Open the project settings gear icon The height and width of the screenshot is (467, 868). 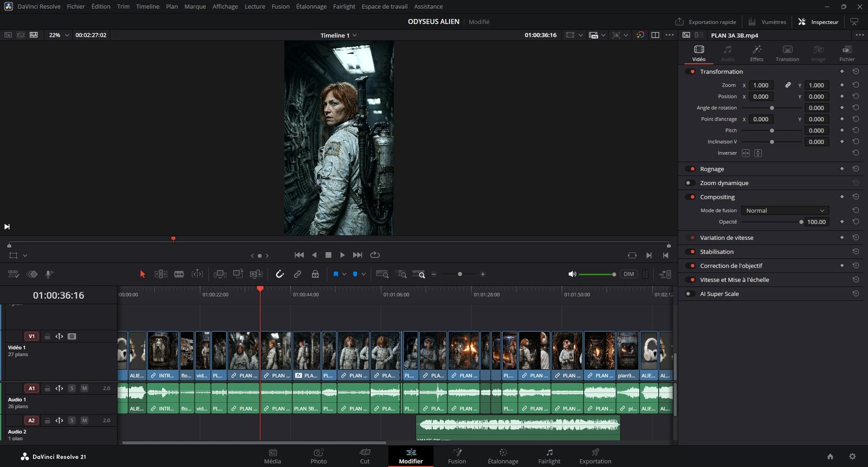[x=852, y=457]
